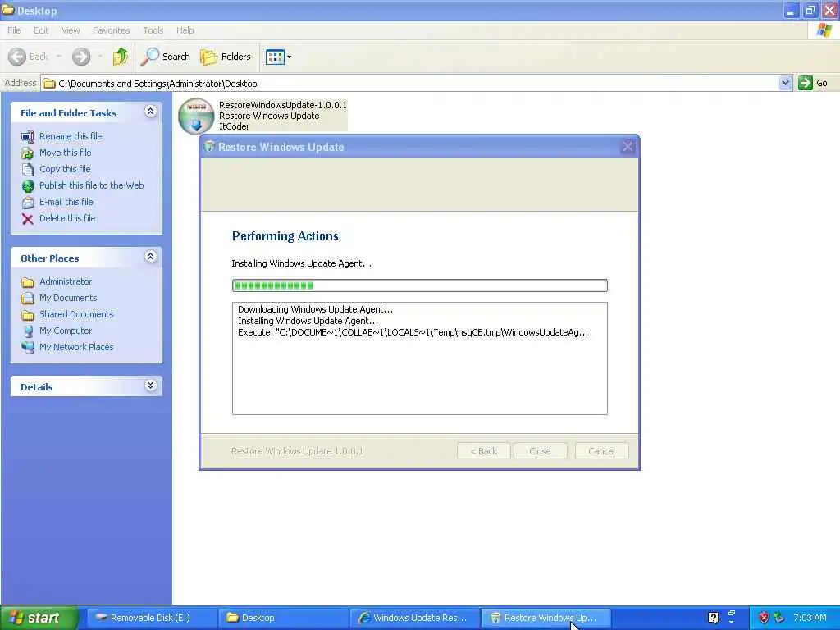
Task: Open the Back history dropdown arrow
Action: 58,57
